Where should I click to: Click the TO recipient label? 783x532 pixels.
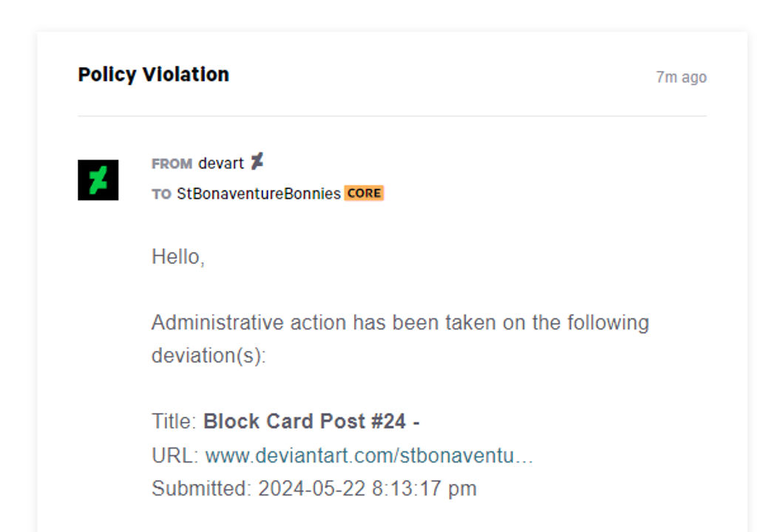pos(160,194)
